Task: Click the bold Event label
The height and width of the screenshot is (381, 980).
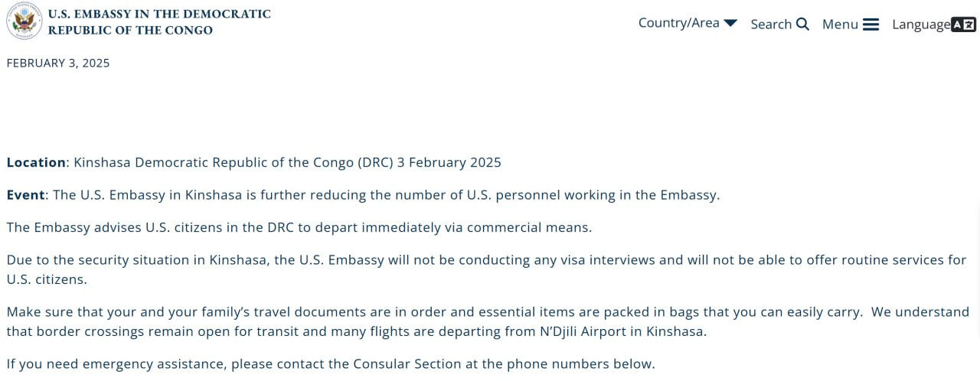Action: [26, 195]
